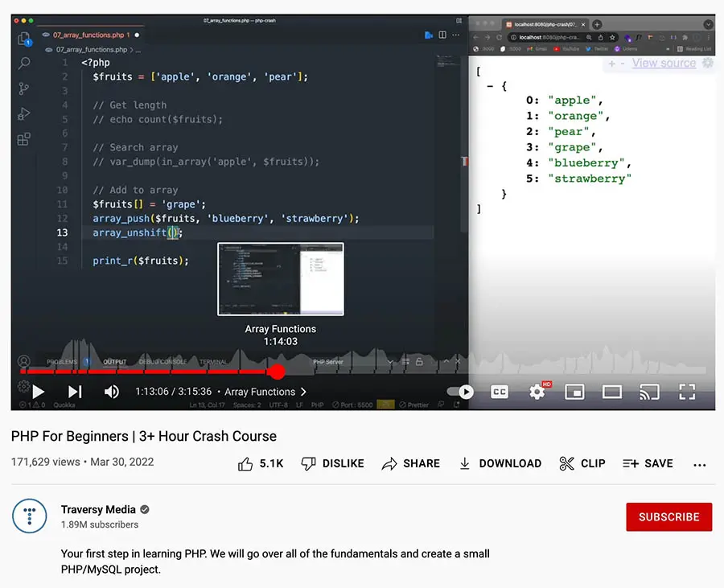Viewport: 724px width, 588px height.
Task: Open the YouTube player settings gear
Action: pos(537,392)
